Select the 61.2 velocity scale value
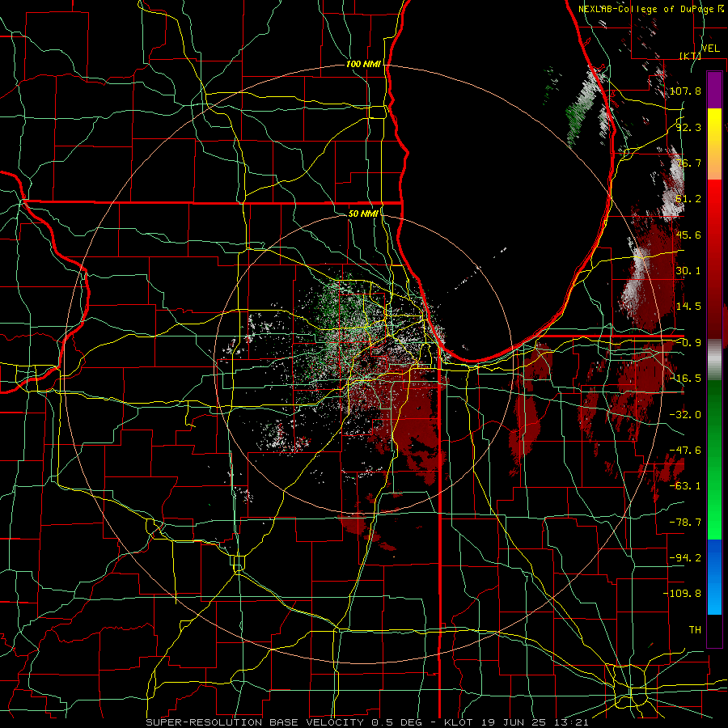The width and height of the screenshot is (728, 728). [688, 199]
